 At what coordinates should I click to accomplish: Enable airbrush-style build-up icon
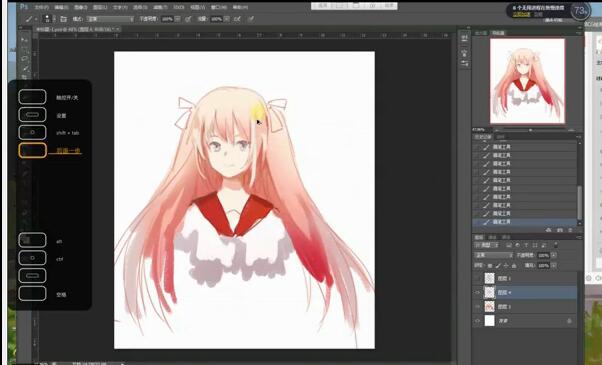coord(237,19)
